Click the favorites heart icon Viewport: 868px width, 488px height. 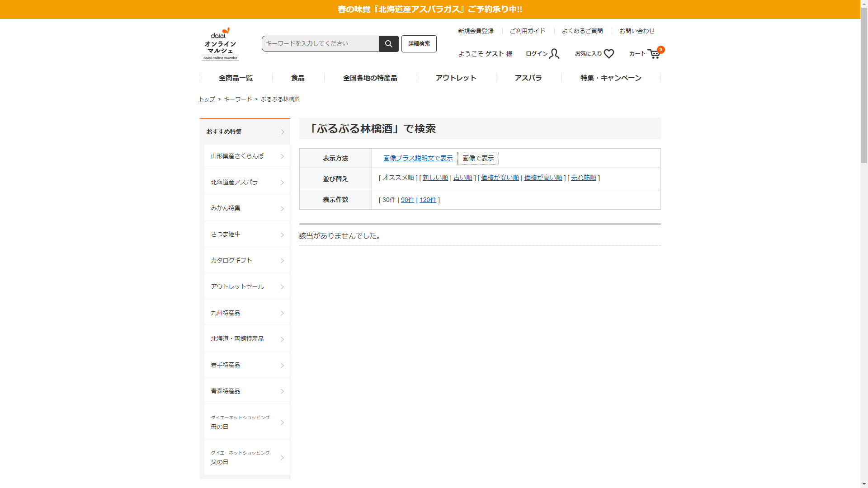click(x=609, y=54)
